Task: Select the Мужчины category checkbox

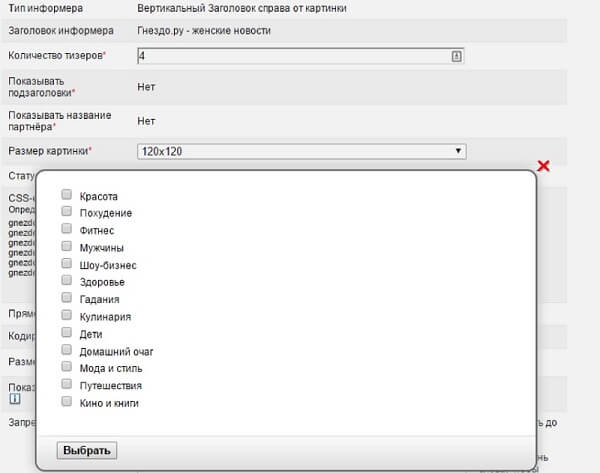Action: point(66,246)
